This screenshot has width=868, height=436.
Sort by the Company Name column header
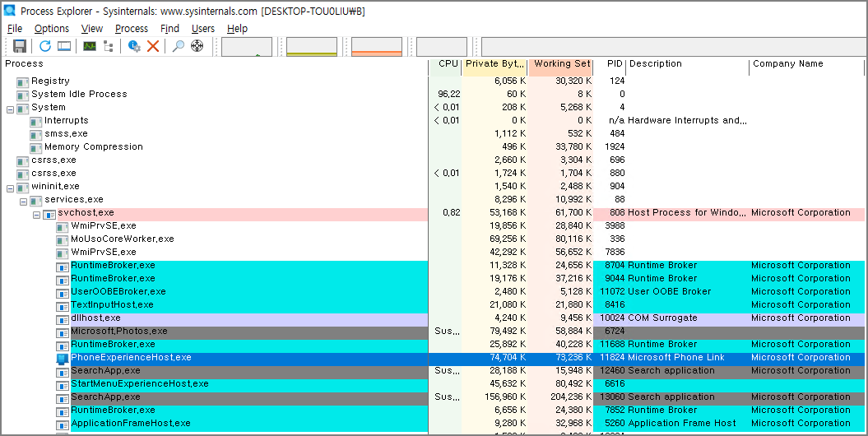click(x=806, y=64)
